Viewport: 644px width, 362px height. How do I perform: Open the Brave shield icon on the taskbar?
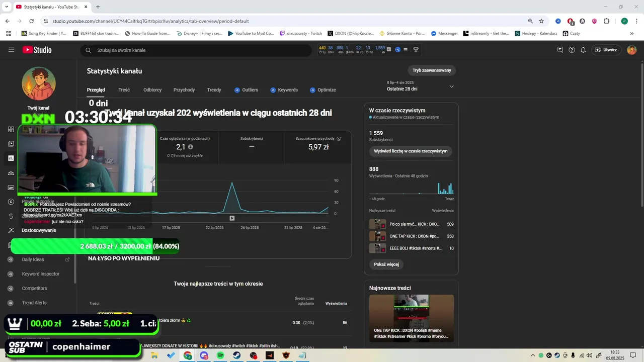click(x=286, y=355)
